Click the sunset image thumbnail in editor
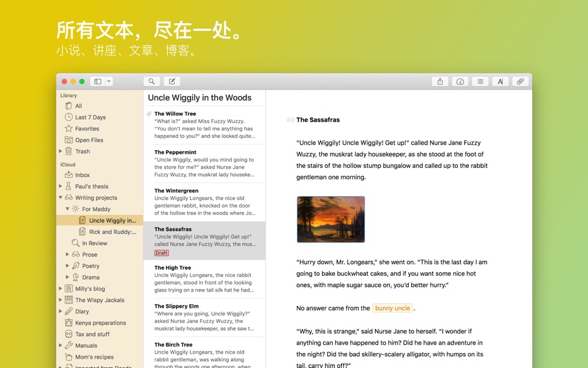The height and width of the screenshot is (368, 588). pyautogui.click(x=331, y=219)
